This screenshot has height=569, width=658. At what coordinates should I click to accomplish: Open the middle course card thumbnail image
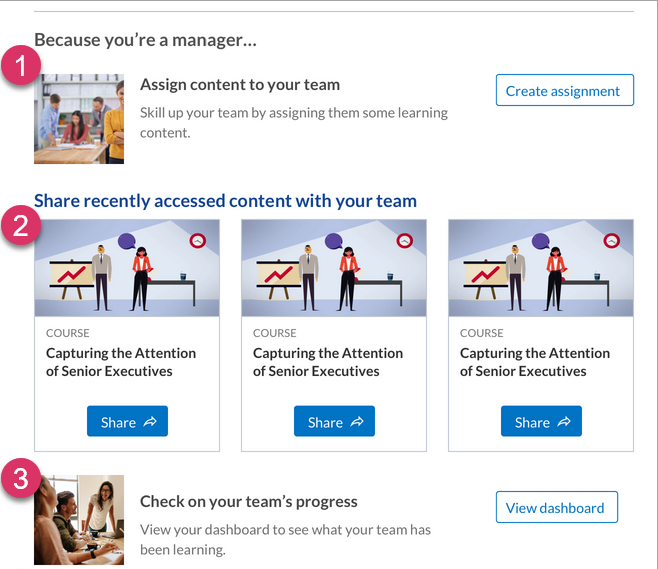pyautogui.click(x=334, y=268)
